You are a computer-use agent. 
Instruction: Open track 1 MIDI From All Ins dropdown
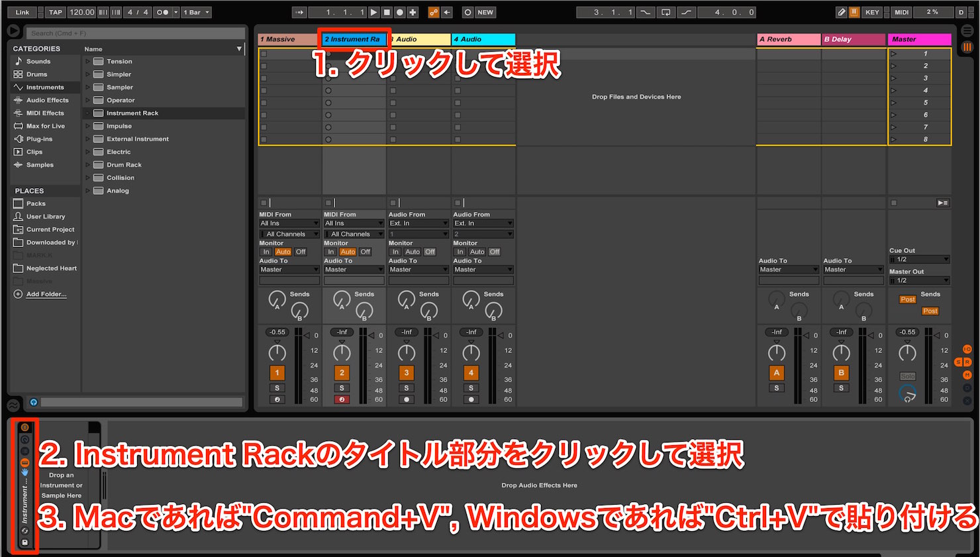coord(289,224)
